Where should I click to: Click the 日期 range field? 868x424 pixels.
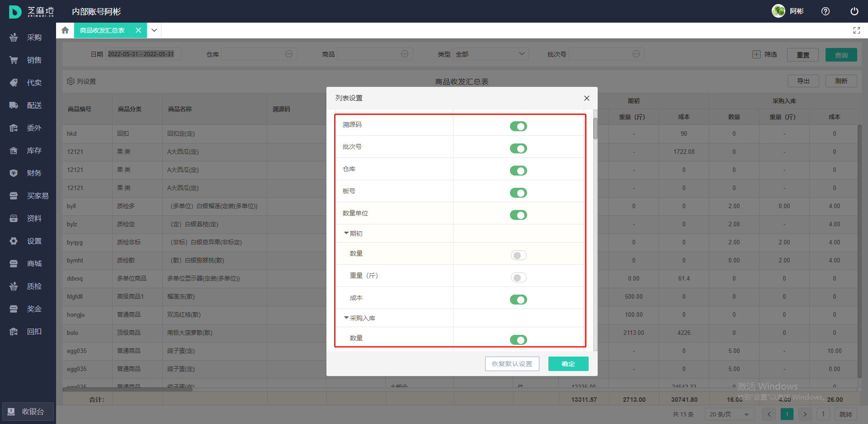point(143,54)
